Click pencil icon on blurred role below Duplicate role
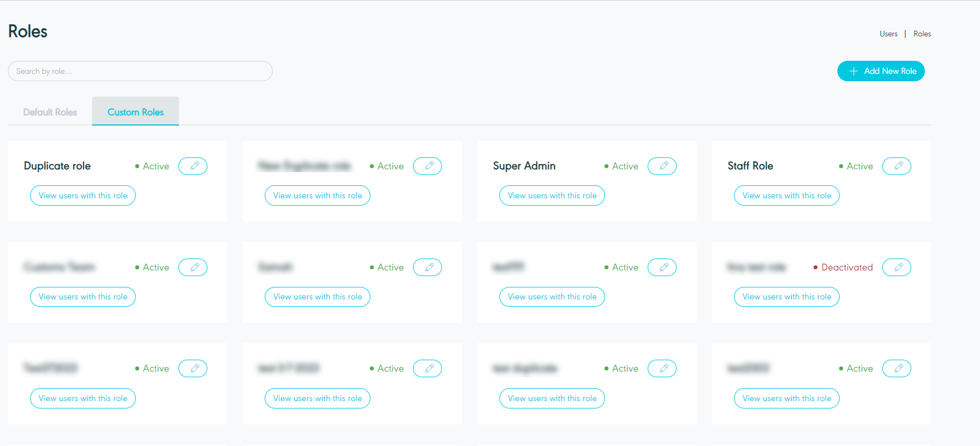980x446 pixels. click(x=193, y=267)
